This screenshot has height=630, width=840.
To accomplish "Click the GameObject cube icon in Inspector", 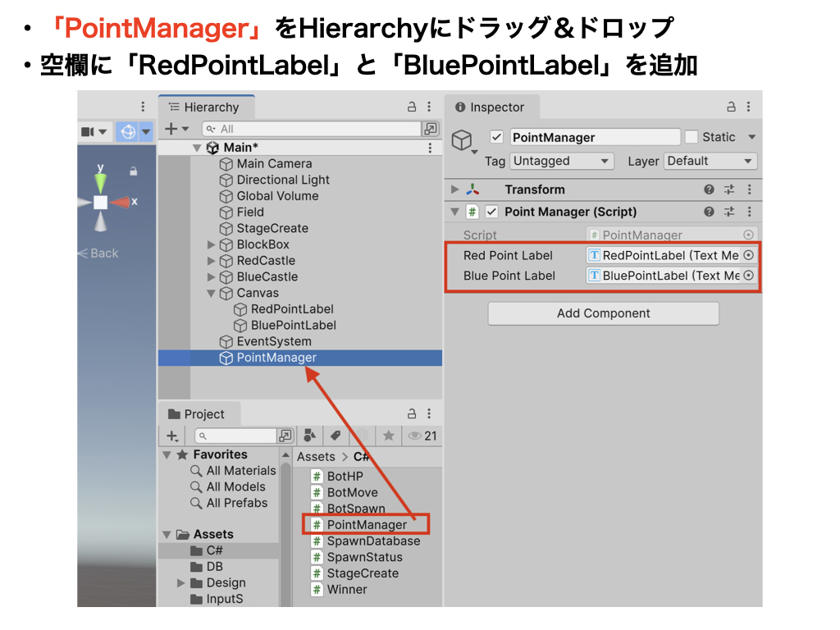I will [463, 140].
